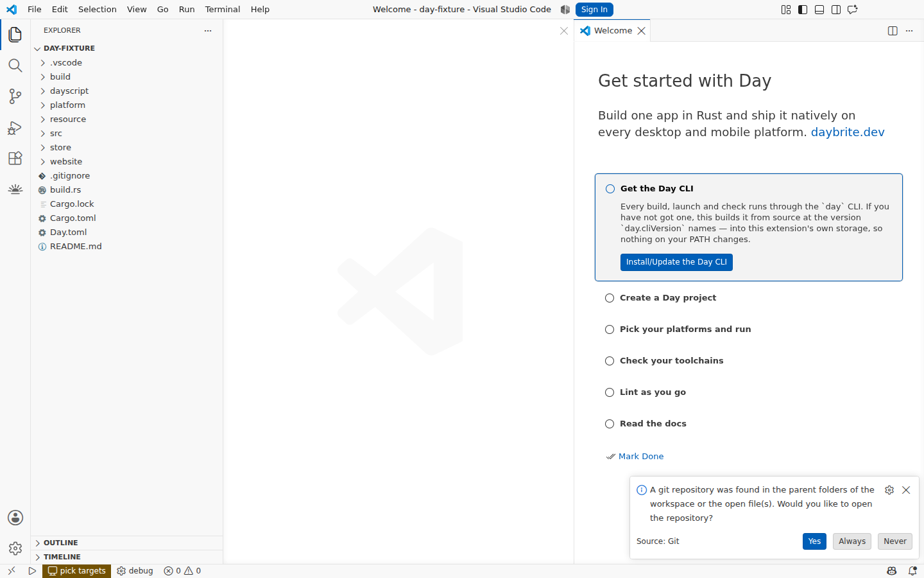Open the Search view in activity bar
The height and width of the screenshot is (578, 924).
(x=15, y=66)
